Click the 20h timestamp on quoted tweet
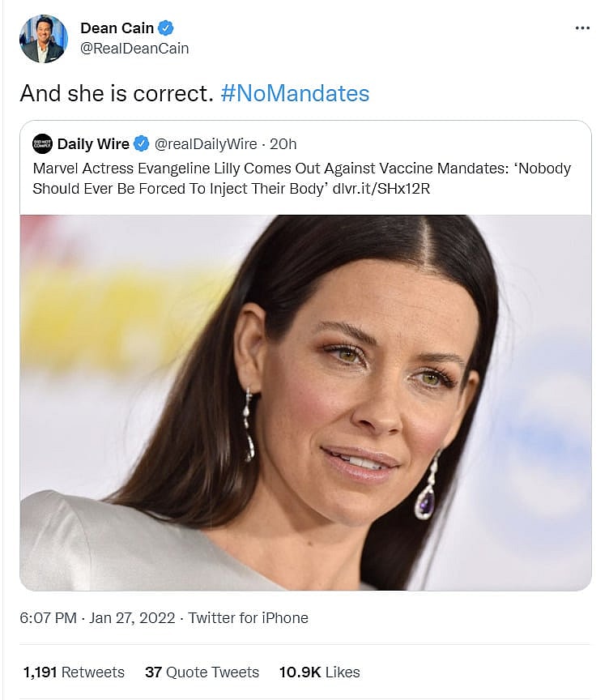Viewport: 609px width, 700px height. point(283,144)
